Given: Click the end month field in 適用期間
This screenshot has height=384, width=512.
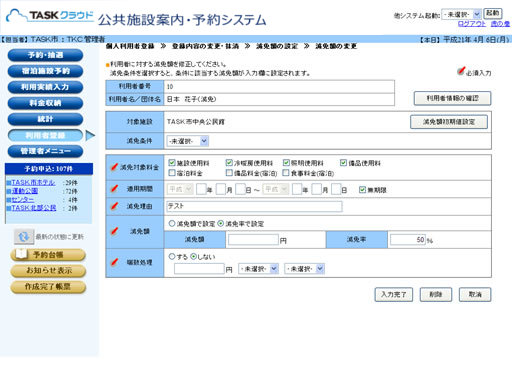Looking at the screenshot, I should (x=317, y=189).
